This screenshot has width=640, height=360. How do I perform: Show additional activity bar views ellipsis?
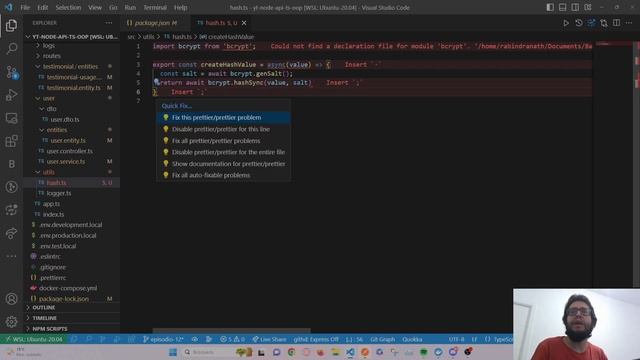click(x=11, y=256)
